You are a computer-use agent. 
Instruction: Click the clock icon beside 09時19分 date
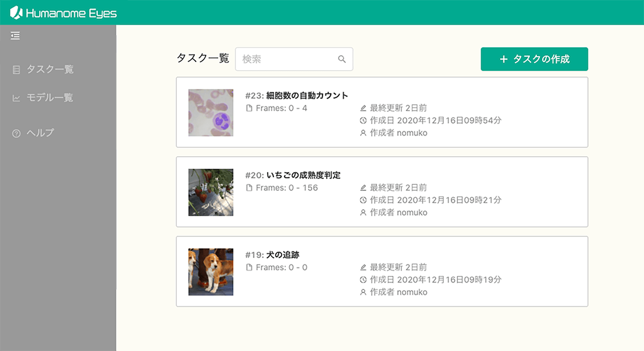point(363,280)
